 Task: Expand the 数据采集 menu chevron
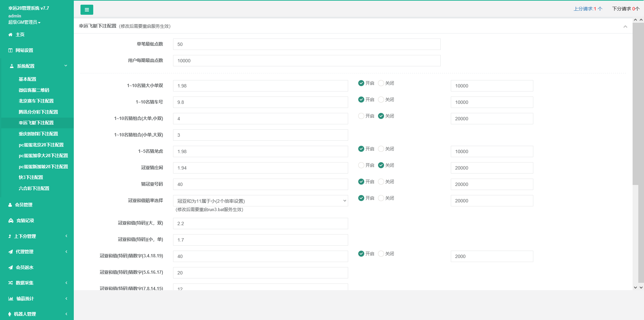pos(66,282)
